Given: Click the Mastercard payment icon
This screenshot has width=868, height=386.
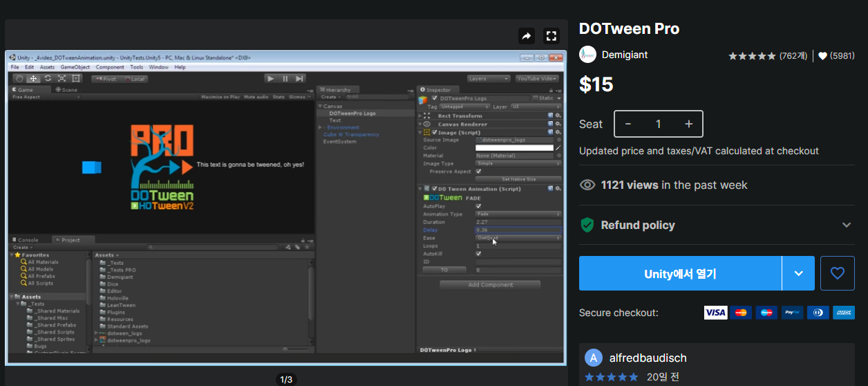Looking at the screenshot, I should 741,313.
